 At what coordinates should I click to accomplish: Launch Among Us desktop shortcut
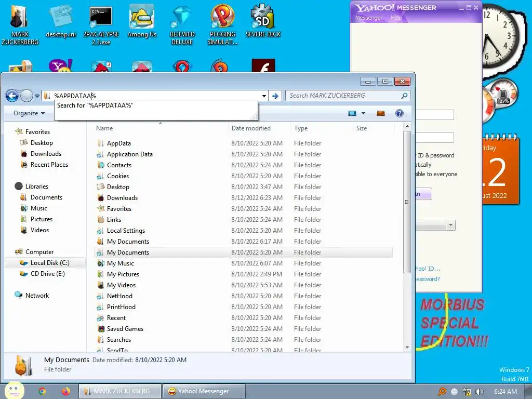(x=142, y=21)
